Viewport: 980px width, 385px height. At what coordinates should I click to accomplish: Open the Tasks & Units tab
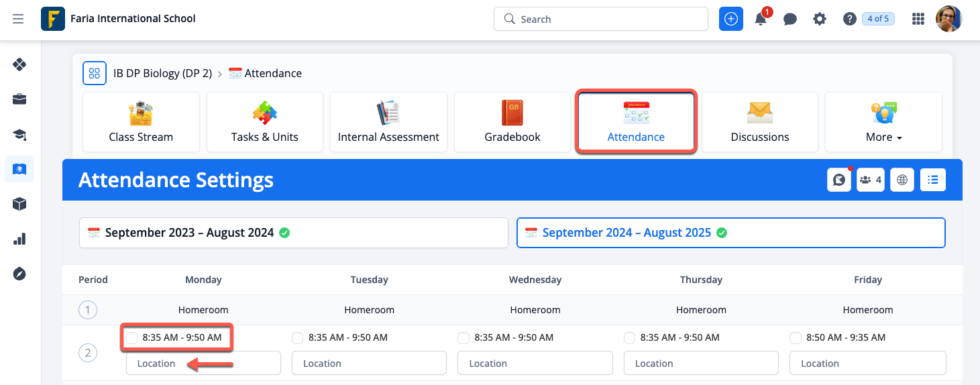264,123
